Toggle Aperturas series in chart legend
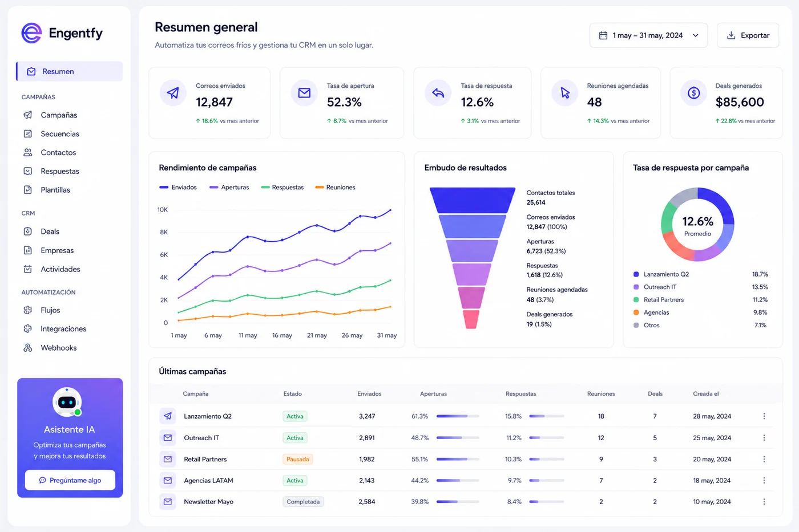The height and width of the screenshot is (532, 799). (229, 188)
